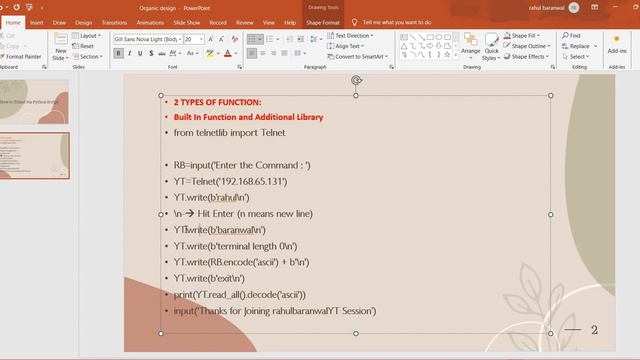
Task: Click Convert to SmartArt
Action: [358, 57]
